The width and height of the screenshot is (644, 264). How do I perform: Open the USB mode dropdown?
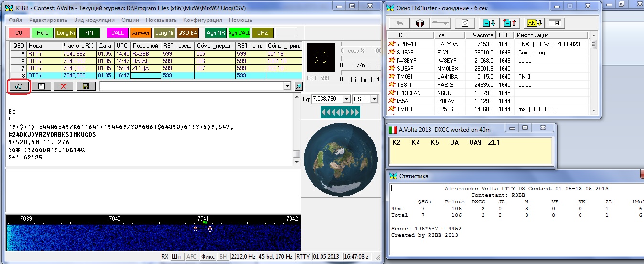coord(374,99)
